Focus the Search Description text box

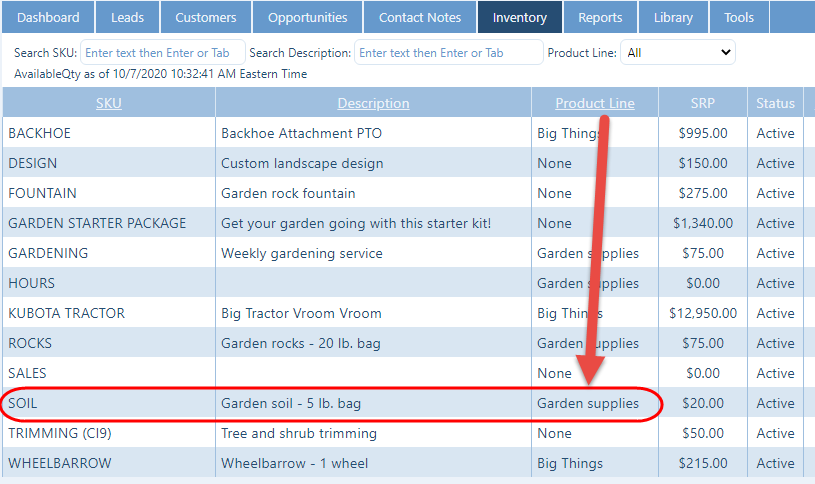(448, 53)
